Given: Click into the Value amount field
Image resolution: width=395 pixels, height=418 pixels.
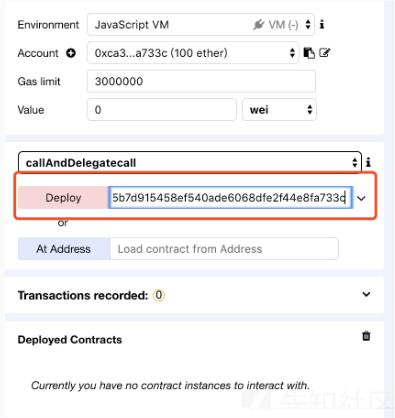Looking at the screenshot, I should [162, 110].
